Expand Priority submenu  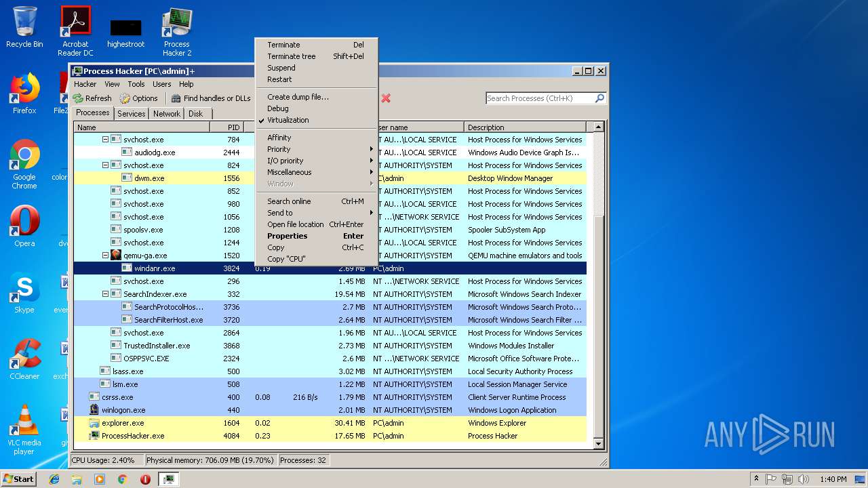316,149
